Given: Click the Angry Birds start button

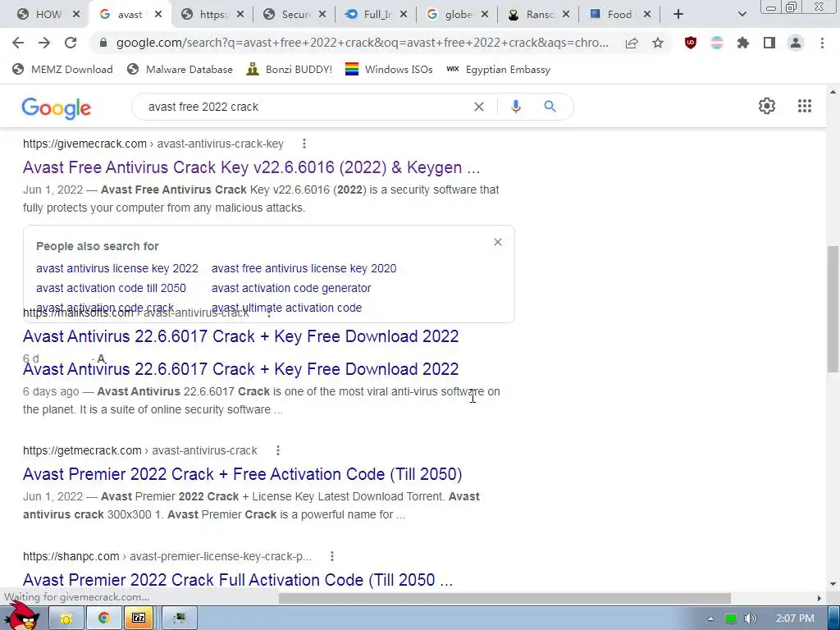Looking at the screenshot, I should [22, 616].
